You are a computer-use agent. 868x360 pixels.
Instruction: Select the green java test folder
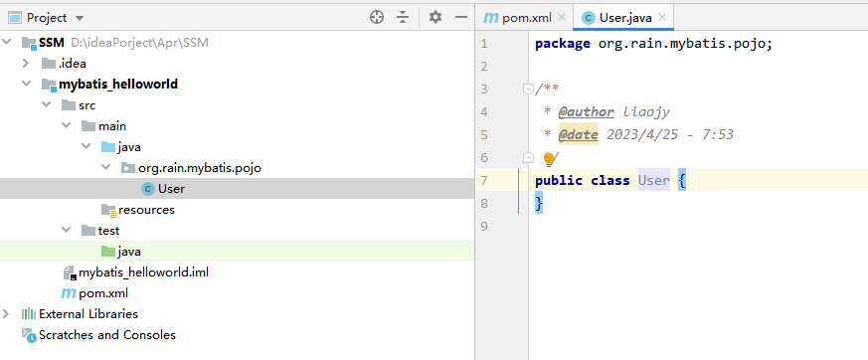click(129, 252)
